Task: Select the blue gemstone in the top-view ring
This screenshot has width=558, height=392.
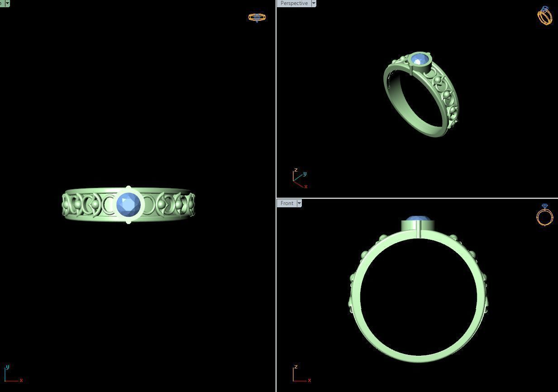Action: 129,205
